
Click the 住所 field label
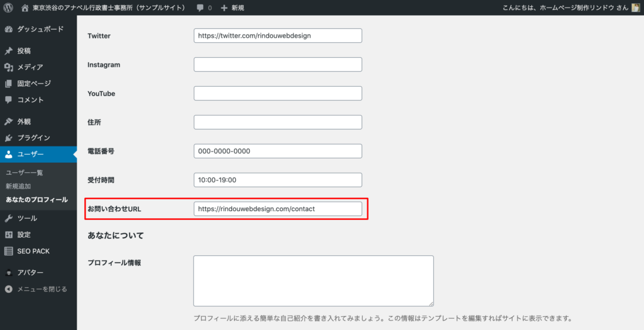click(94, 123)
